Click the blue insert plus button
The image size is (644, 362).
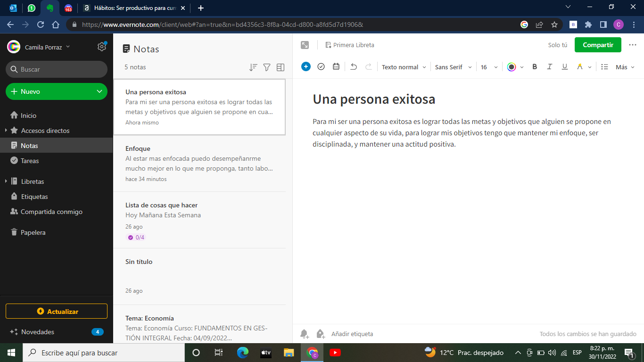tap(306, 67)
